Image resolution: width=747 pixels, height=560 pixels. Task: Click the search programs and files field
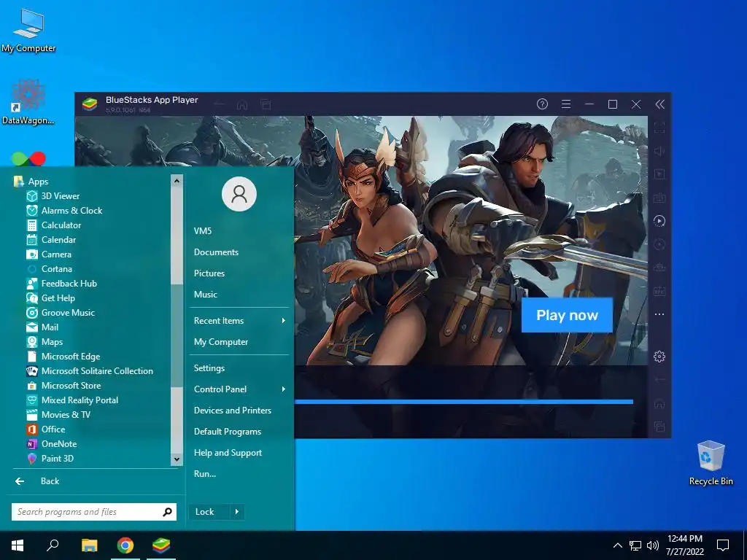[94, 512]
